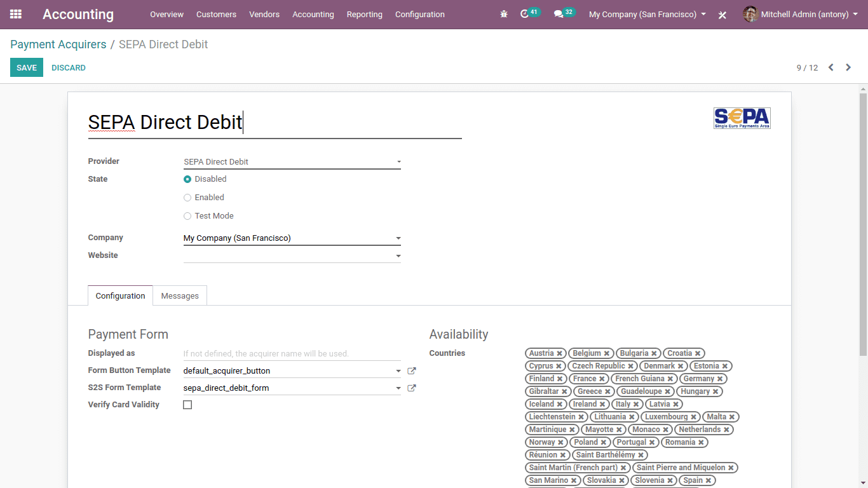This screenshot has width=868, height=488.
Task: Remove the Netherlands country tag
Action: point(726,430)
